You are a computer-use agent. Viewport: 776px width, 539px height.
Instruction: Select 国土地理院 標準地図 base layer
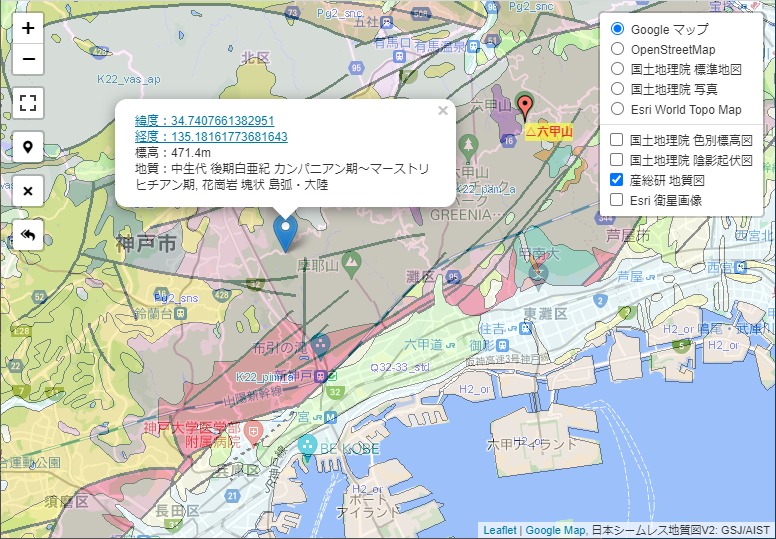point(617,69)
